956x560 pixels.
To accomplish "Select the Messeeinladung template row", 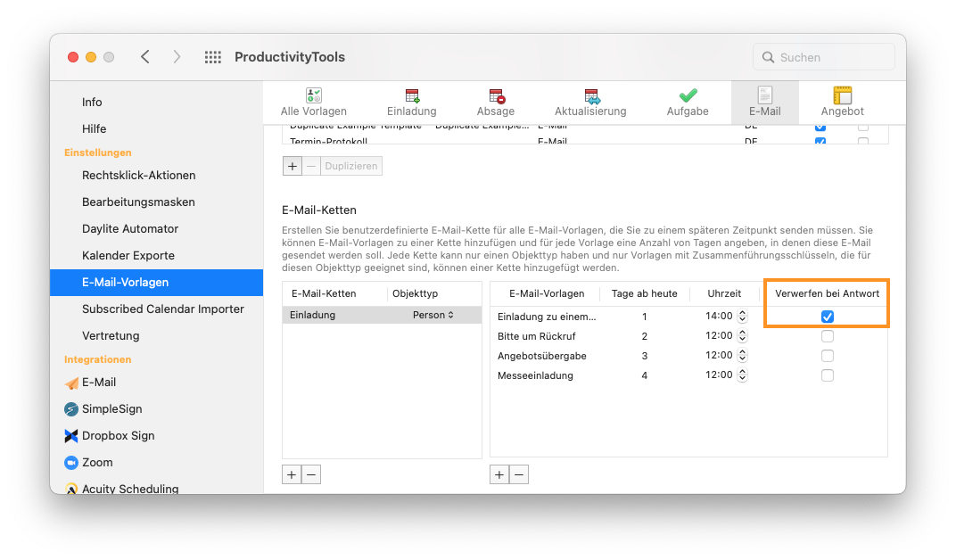I will 688,375.
